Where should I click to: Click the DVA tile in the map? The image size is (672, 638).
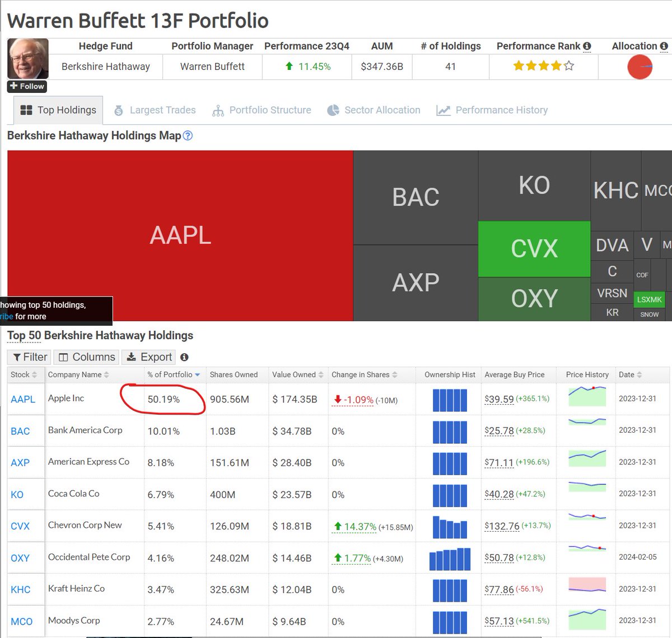tap(612, 245)
